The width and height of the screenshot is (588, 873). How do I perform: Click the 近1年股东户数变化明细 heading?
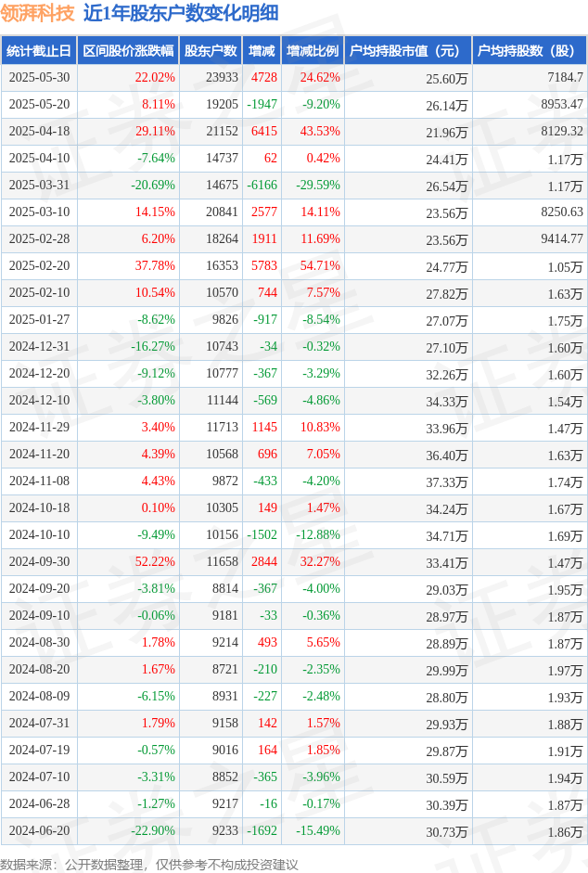[x=181, y=13]
